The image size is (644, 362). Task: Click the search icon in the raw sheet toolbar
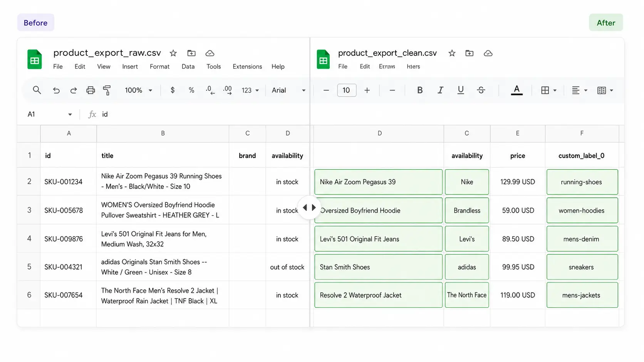(x=37, y=90)
